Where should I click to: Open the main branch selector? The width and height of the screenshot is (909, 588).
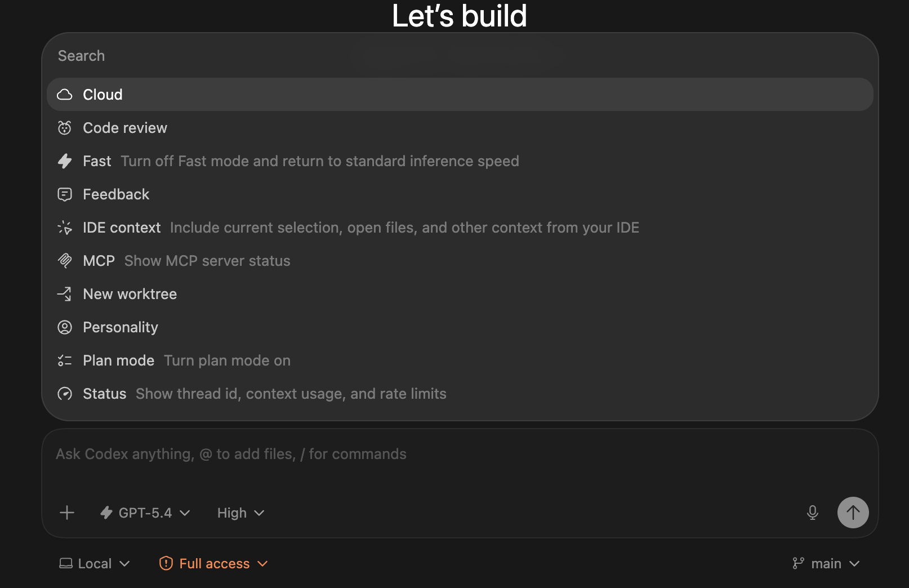click(826, 563)
